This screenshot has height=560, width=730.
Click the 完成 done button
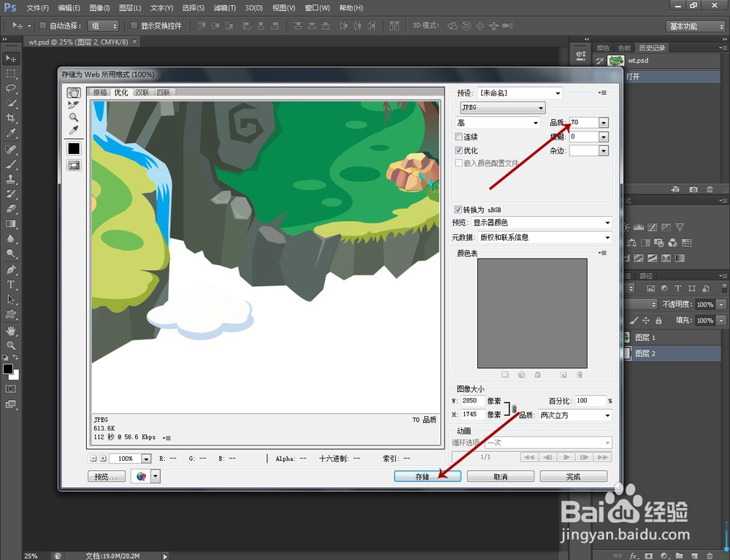[574, 476]
